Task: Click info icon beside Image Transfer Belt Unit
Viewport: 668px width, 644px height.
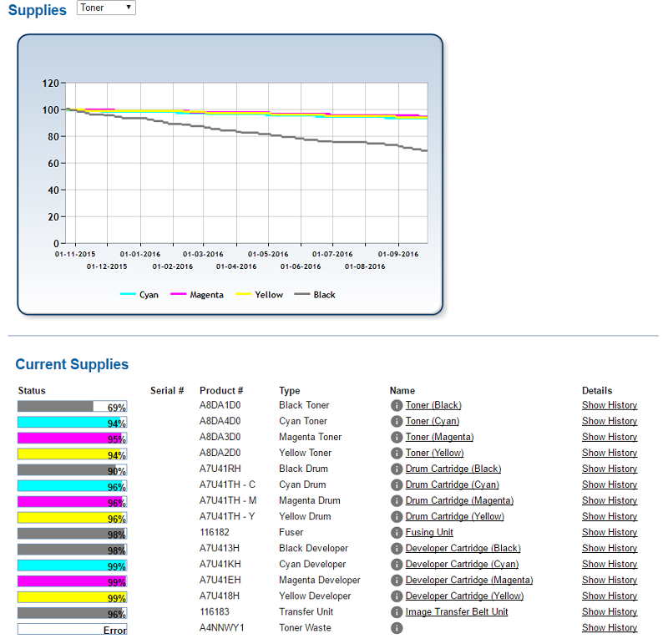Action: [396, 612]
